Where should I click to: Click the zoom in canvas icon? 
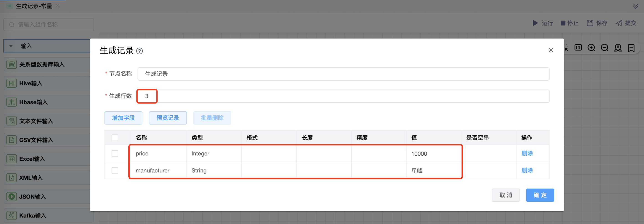pos(591,48)
